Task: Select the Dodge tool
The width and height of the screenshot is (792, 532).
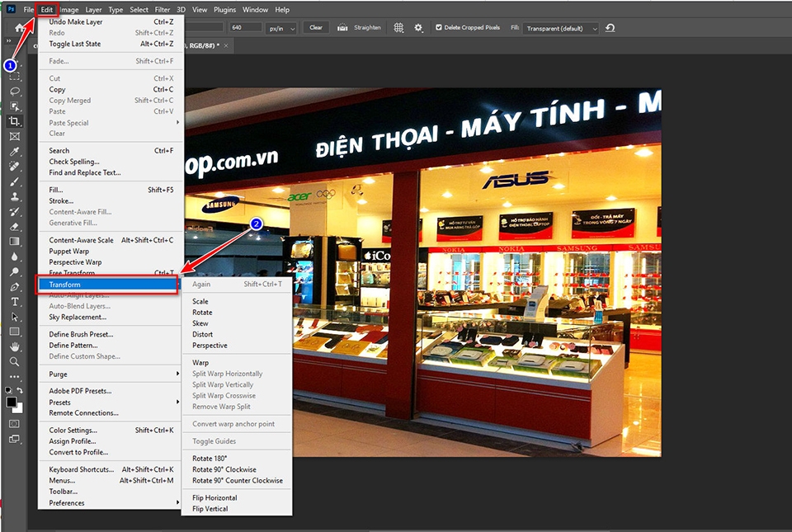Action: [15, 271]
